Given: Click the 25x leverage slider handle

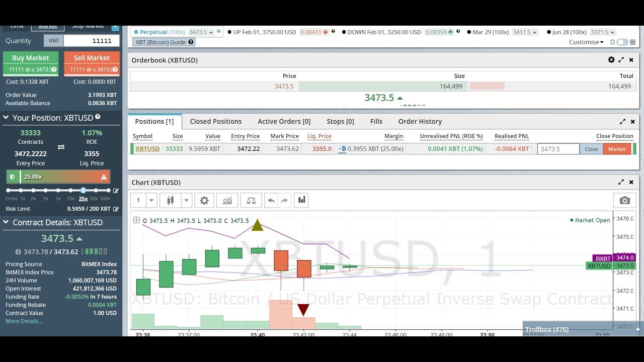Looking at the screenshot, I should (83, 191).
